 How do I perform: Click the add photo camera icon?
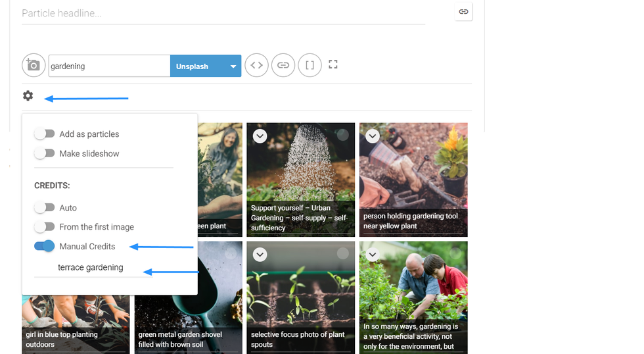click(x=34, y=66)
